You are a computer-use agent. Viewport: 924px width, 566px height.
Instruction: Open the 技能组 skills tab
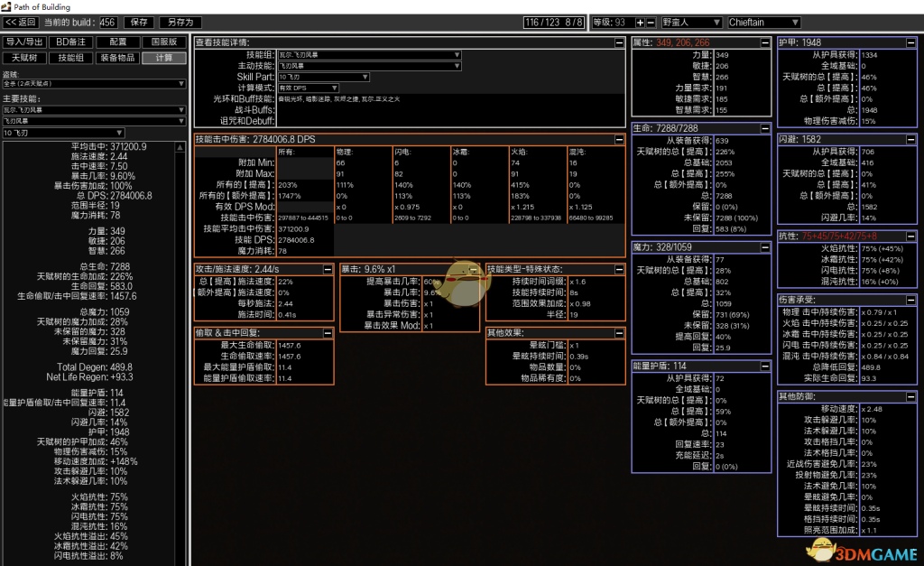pyautogui.click(x=70, y=58)
